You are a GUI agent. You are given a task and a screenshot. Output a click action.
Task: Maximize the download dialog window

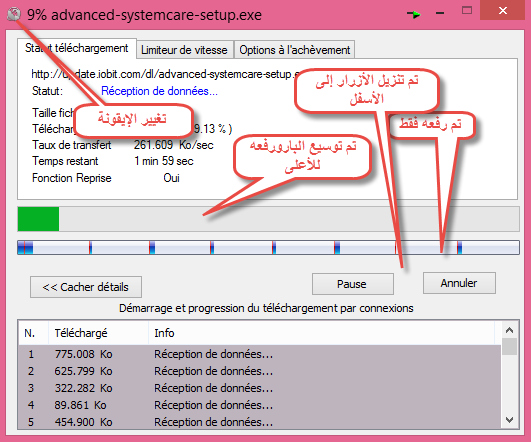(x=467, y=10)
